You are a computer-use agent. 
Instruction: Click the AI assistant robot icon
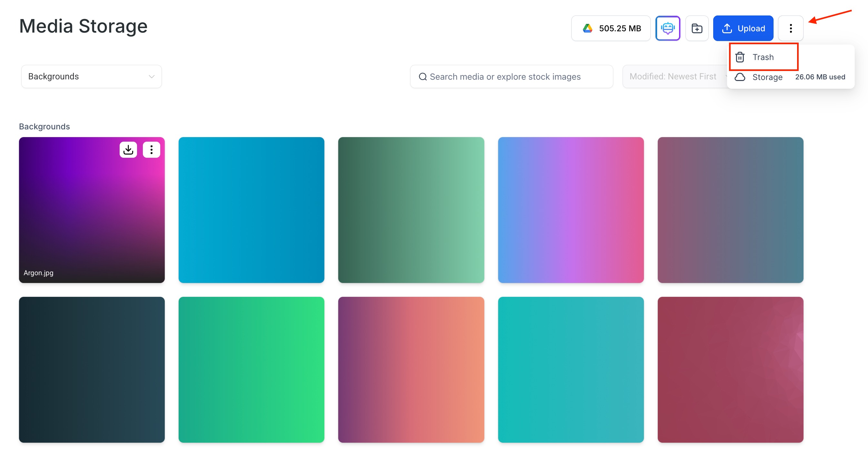667,28
